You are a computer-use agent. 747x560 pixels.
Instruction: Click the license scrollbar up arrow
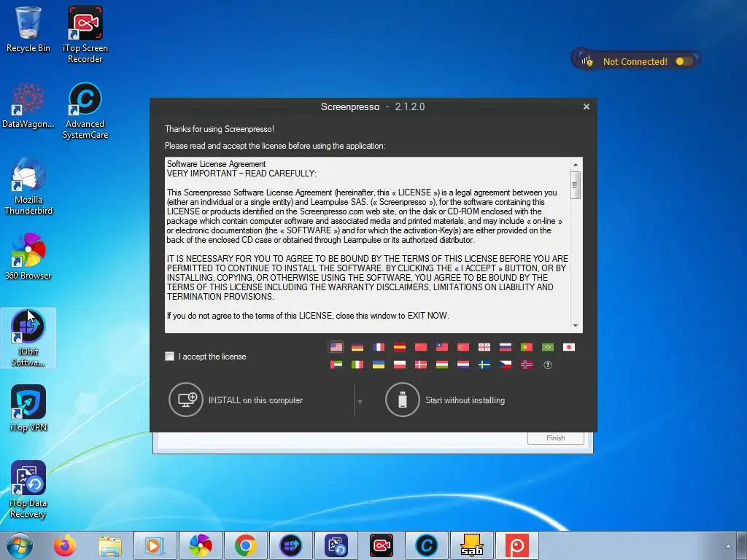[576, 164]
